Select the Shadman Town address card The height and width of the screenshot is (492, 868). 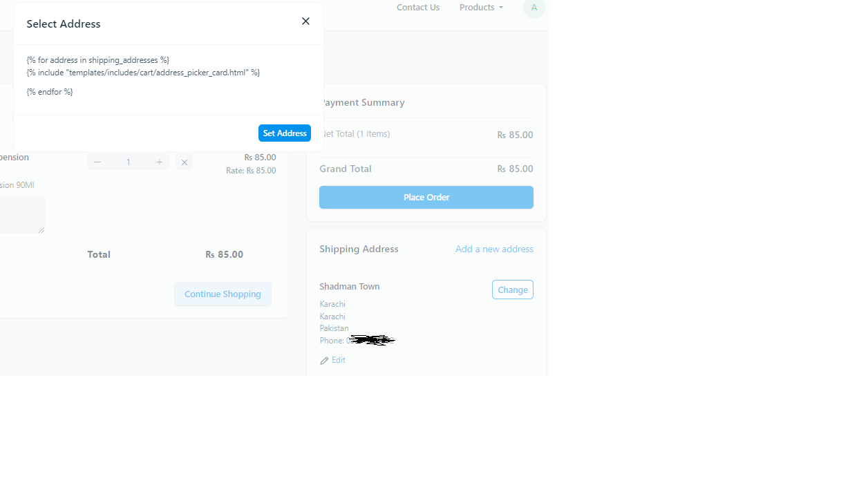[x=349, y=285]
